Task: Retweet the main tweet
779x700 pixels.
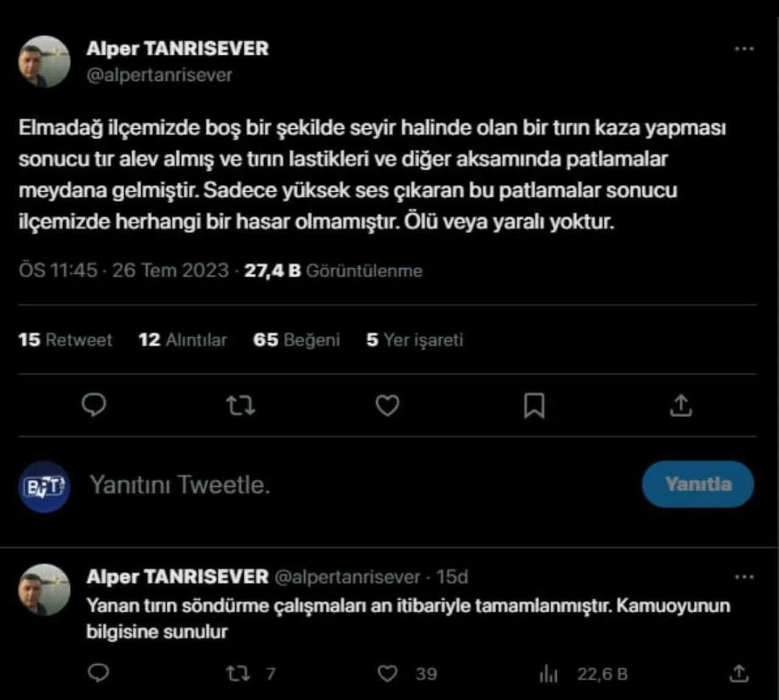Action: 240,405
